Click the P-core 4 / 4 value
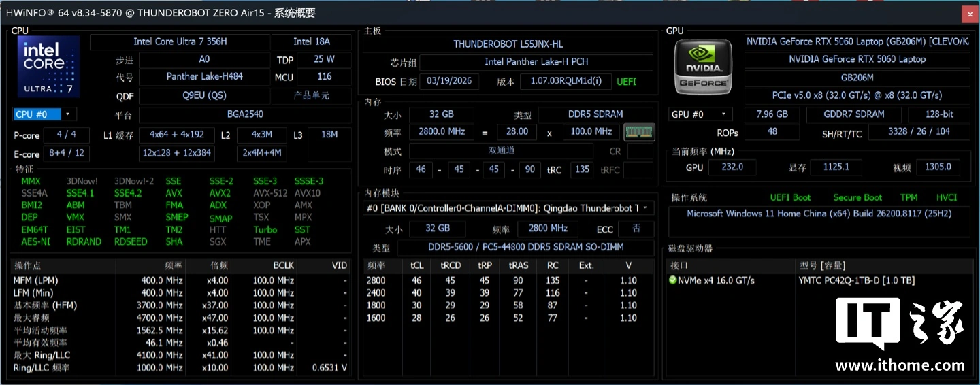This screenshot has height=385, width=980. [67, 135]
